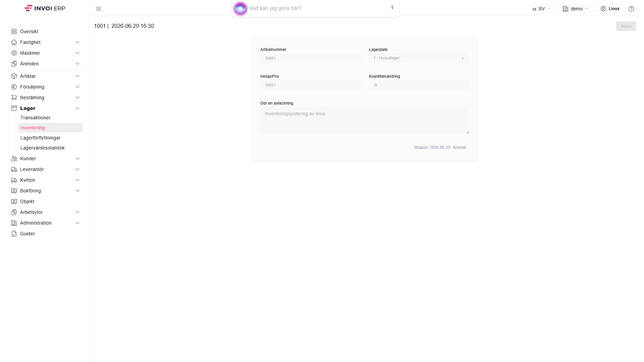The image size is (644, 362).
Task: Click the AI assistant orb icon
Action: pyautogui.click(x=240, y=8)
